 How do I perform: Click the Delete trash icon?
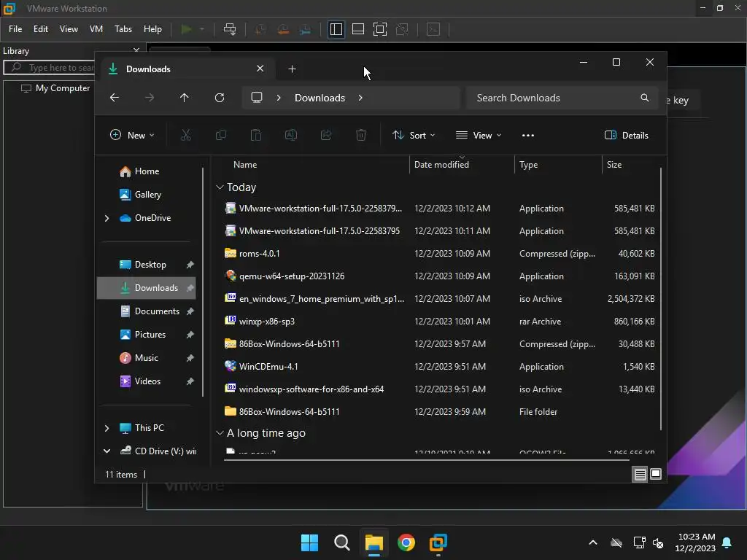pos(361,135)
